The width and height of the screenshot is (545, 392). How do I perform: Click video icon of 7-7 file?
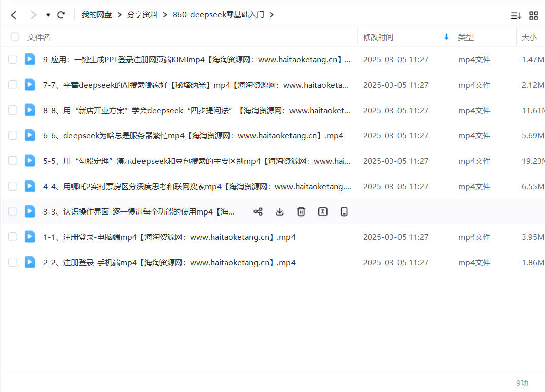click(30, 85)
